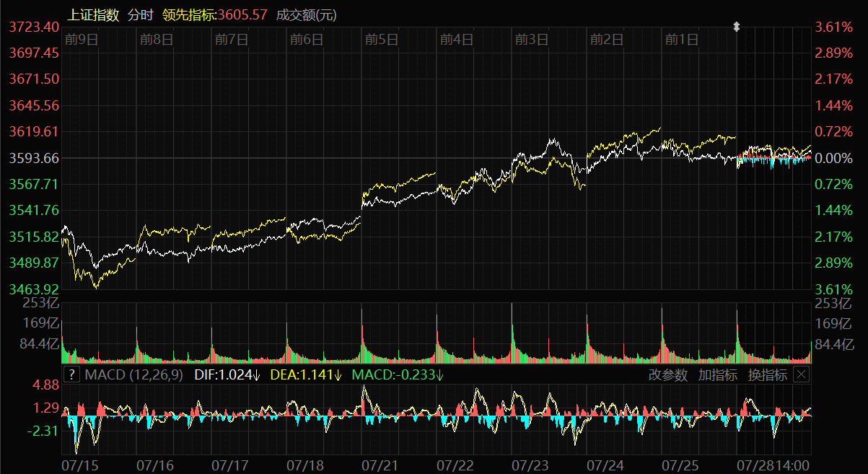Click the 成交额(元) turnover label
The width and height of the screenshot is (868, 474).
point(306,15)
